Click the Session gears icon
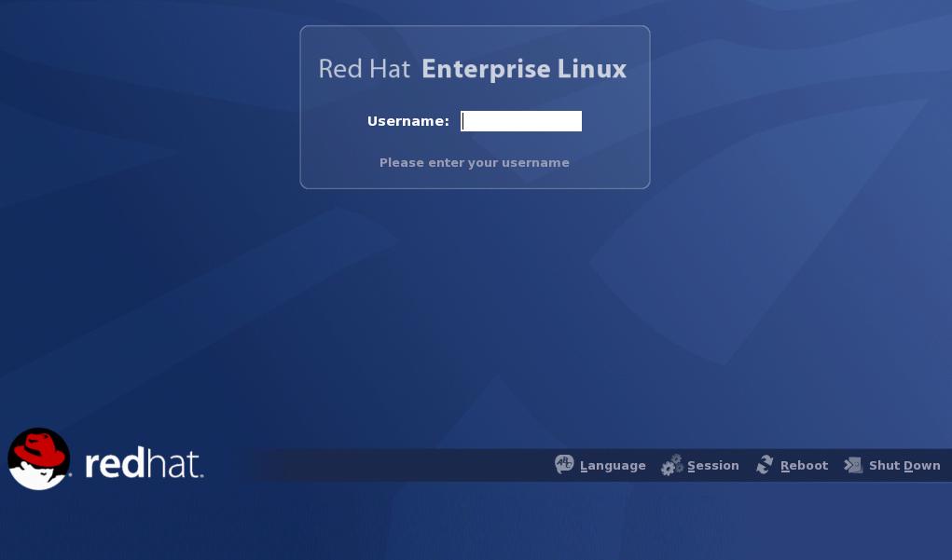Image resolution: width=952 pixels, height=560 pixels. (x=672, y=465)
